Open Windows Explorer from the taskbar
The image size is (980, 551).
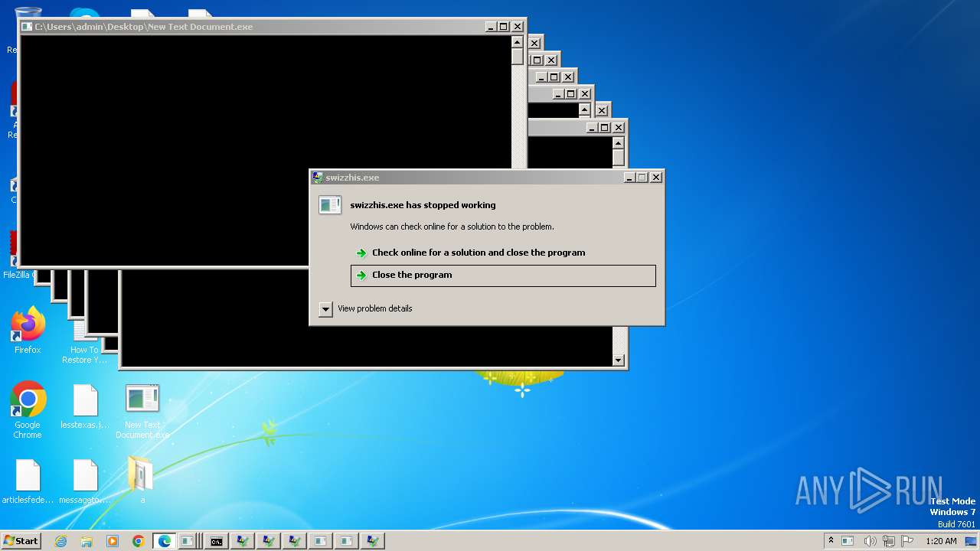[x=87, y=541]
